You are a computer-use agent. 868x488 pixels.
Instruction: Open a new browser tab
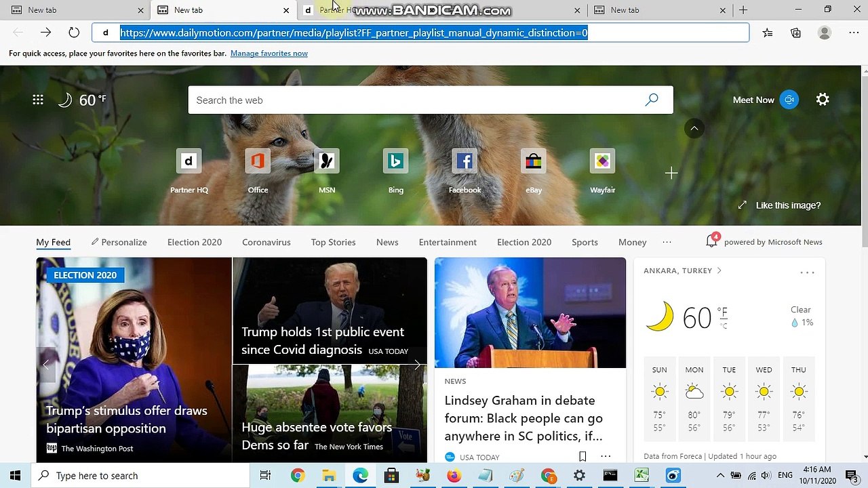pyautogui.click(x=743, y=10)
